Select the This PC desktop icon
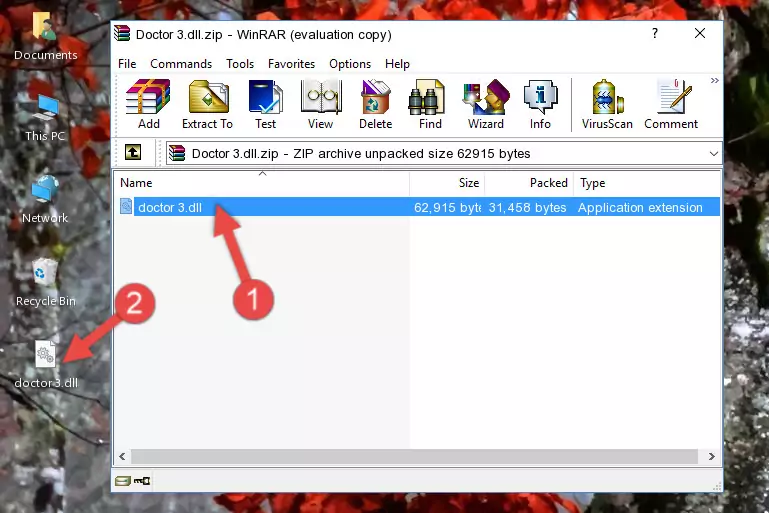 tap(45, 118)
